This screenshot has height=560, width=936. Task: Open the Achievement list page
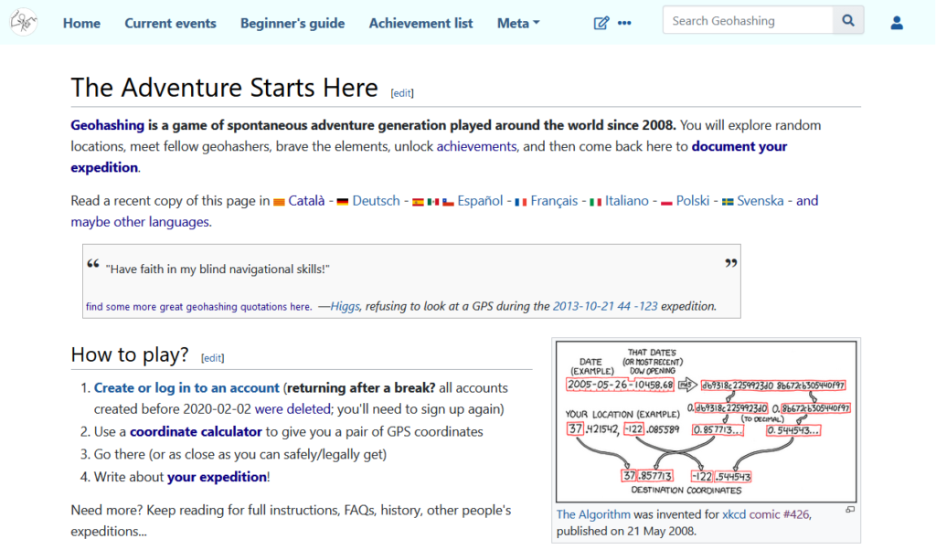click(420, 23)
